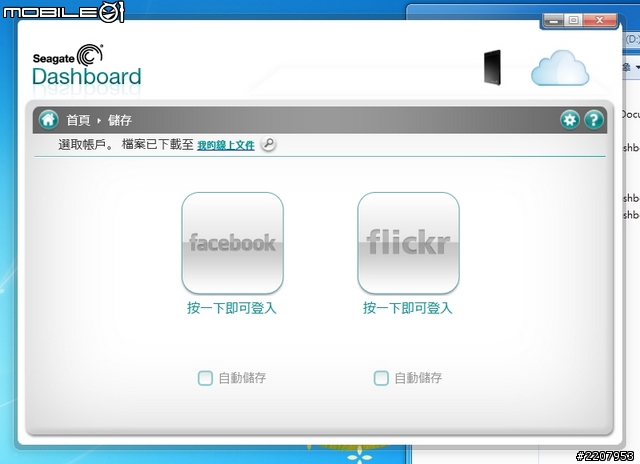
Task: Minimize the Dashboard window
Action: click(553, 20)
